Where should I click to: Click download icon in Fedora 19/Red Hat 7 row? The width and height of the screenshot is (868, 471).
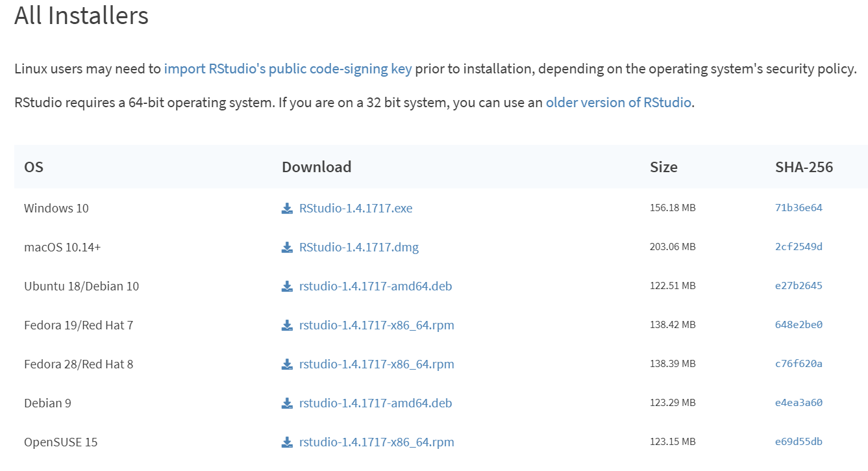(287, 325)
